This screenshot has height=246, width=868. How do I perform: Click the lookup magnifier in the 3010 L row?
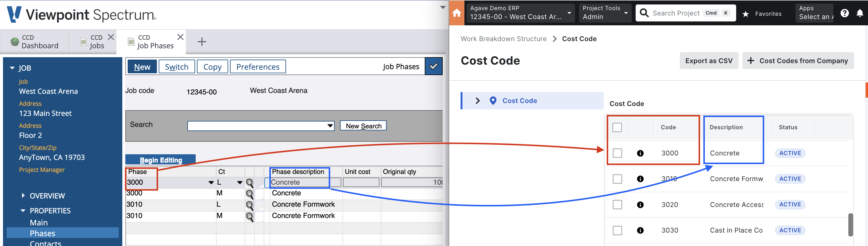[249, 205]
